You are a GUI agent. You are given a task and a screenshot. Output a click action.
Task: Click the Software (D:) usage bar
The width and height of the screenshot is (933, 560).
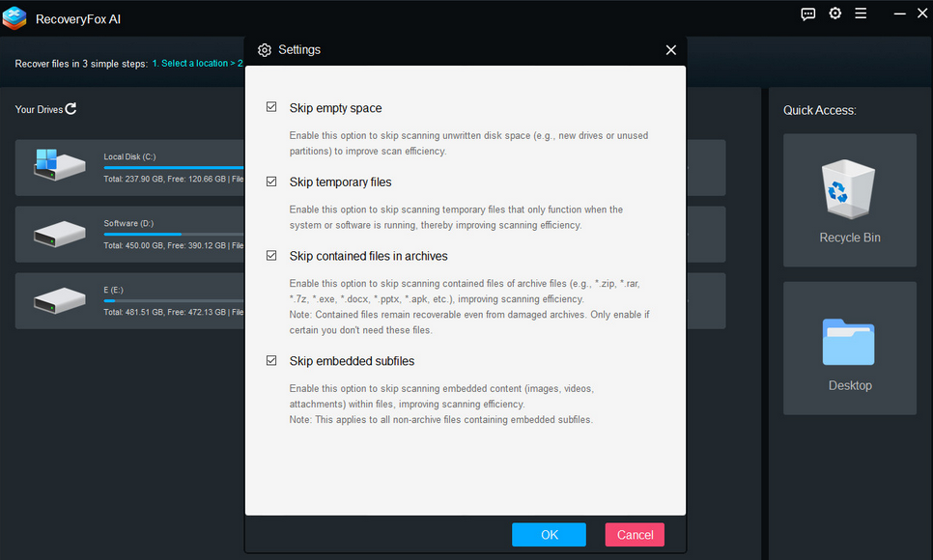(174, 235)
